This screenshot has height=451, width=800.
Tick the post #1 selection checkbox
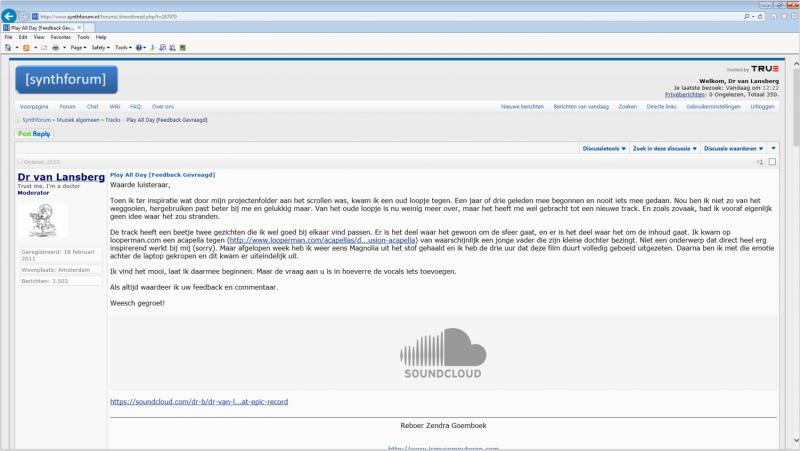(x=772, y=162)
